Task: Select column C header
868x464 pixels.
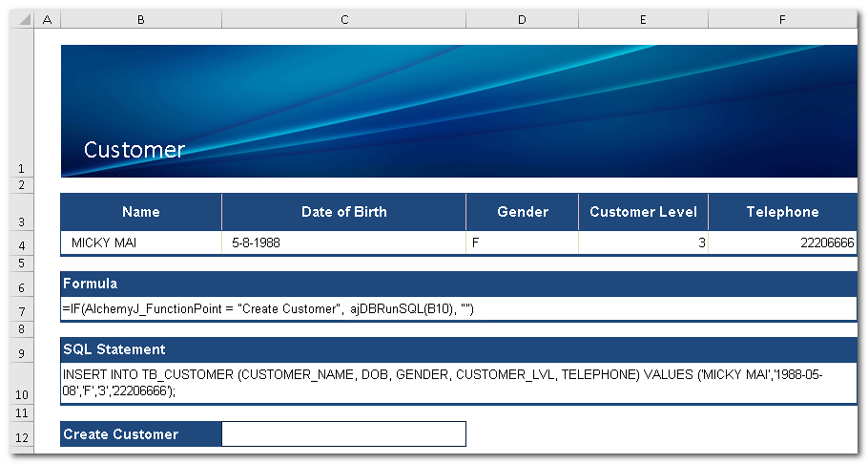Action: (x=343, y=19)
